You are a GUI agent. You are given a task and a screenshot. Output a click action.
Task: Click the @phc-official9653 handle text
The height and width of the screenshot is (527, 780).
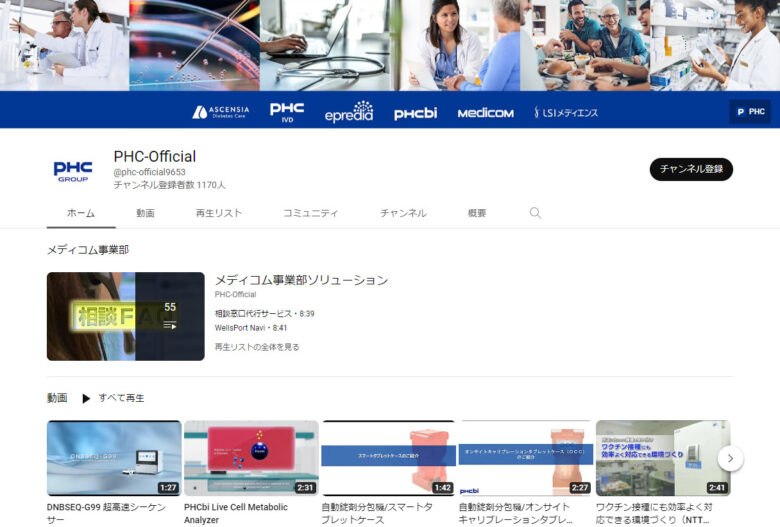pyautogui.click(x=150, y=172)
